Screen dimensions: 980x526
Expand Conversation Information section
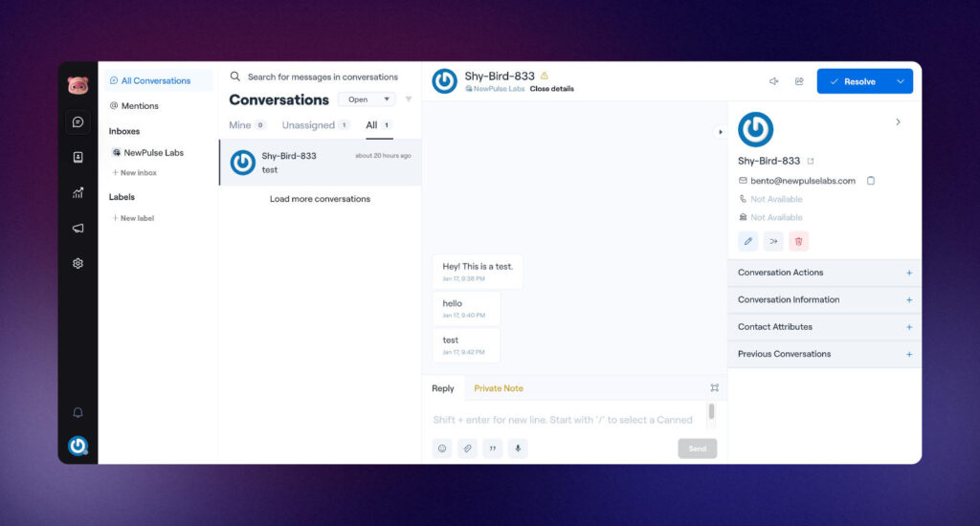[x=824, y=300]
